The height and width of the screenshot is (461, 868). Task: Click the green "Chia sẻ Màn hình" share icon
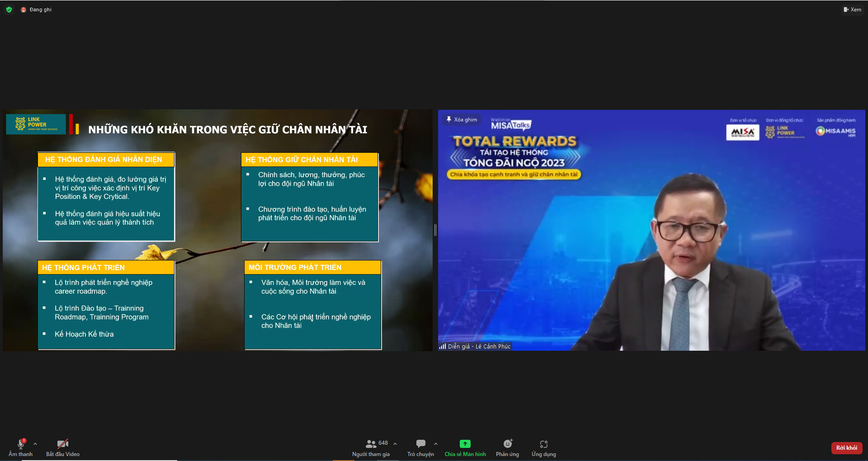coord(465,444)
